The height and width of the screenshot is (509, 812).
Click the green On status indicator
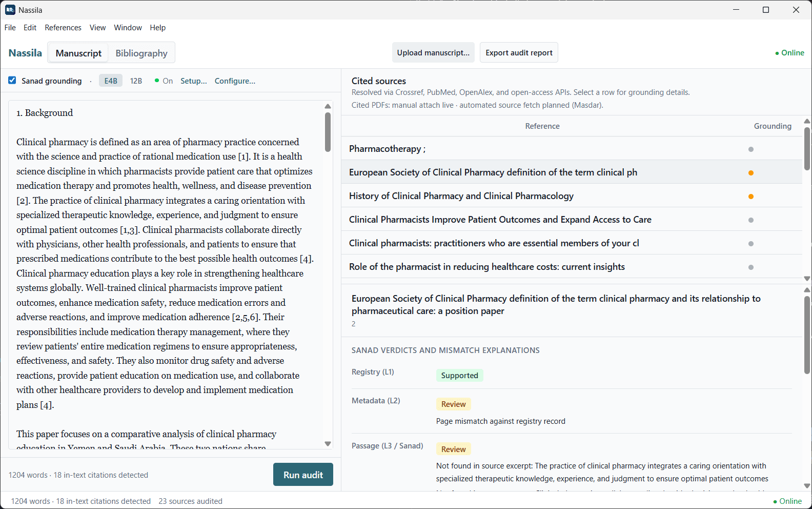tap(164, 81)
